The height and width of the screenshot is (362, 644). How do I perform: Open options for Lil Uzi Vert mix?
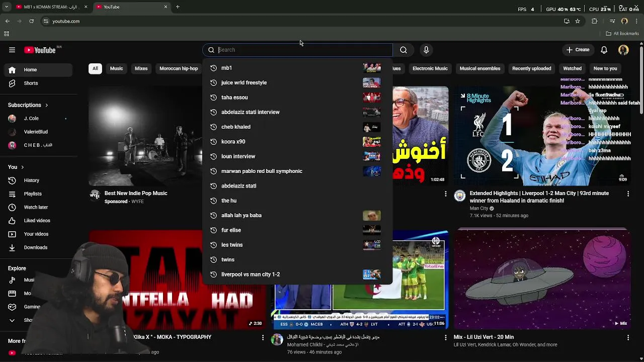[x=628, y=337]
